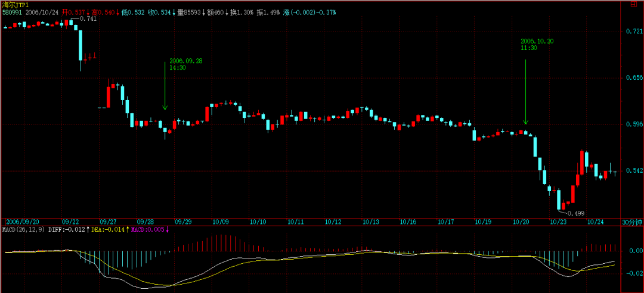Click the 10/23 date axis label

(x=559, y=222)
